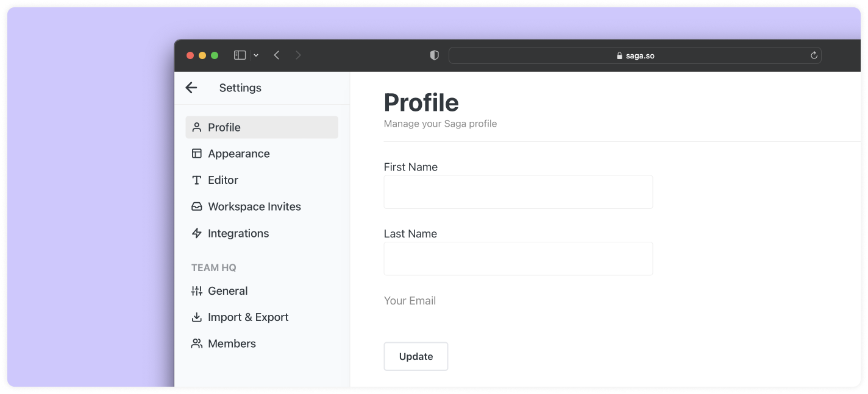868x394 pixels.
Task: Toggle the browser sidebar panel icon
Action: coord(240,55)
